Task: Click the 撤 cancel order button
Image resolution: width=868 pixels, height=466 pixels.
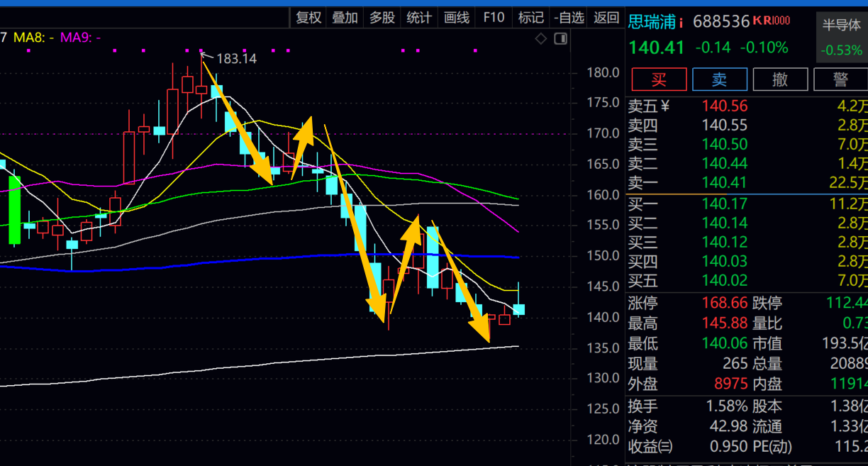Action: [x=780, y=79]
